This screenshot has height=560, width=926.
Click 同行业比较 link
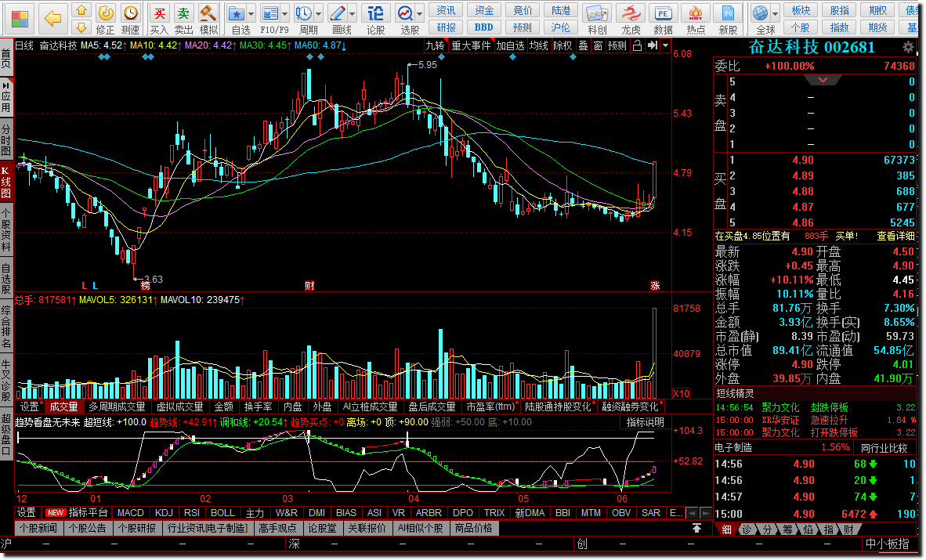tap(884, 448)
